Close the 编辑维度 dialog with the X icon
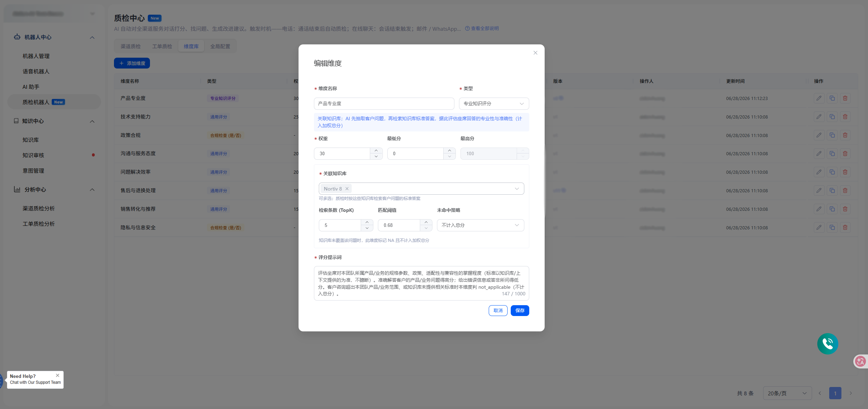This screenshot has height=409, width=868. 535,53
